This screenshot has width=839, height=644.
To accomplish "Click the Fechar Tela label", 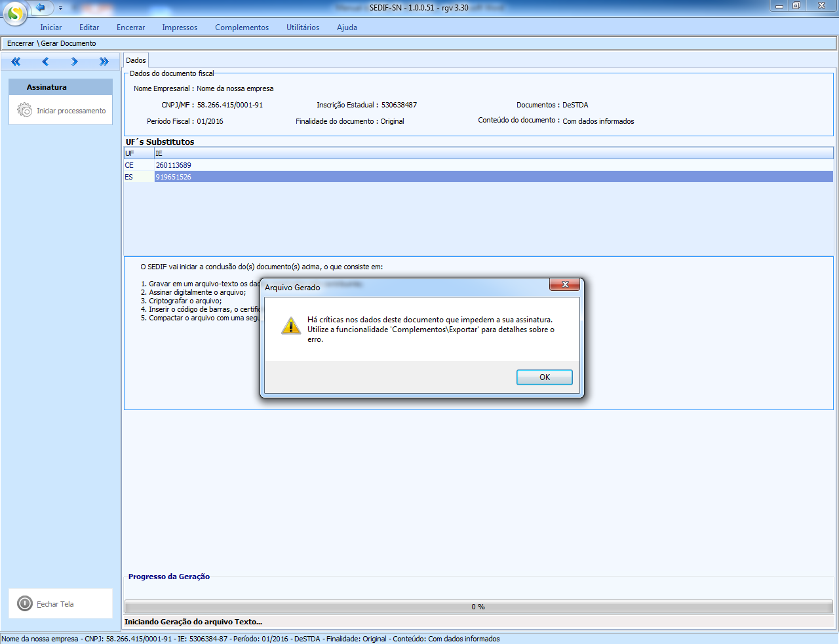I will click(55, 604).
